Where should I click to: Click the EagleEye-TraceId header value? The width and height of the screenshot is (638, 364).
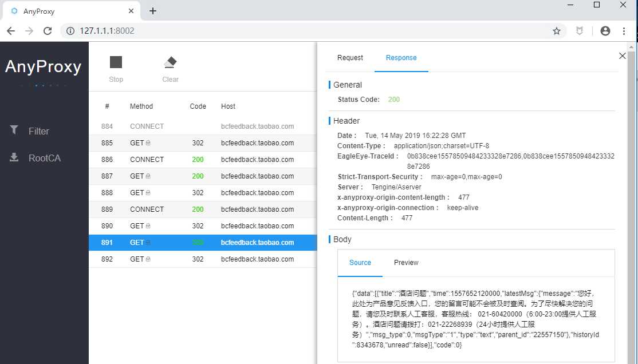click(x=511, y=161)
